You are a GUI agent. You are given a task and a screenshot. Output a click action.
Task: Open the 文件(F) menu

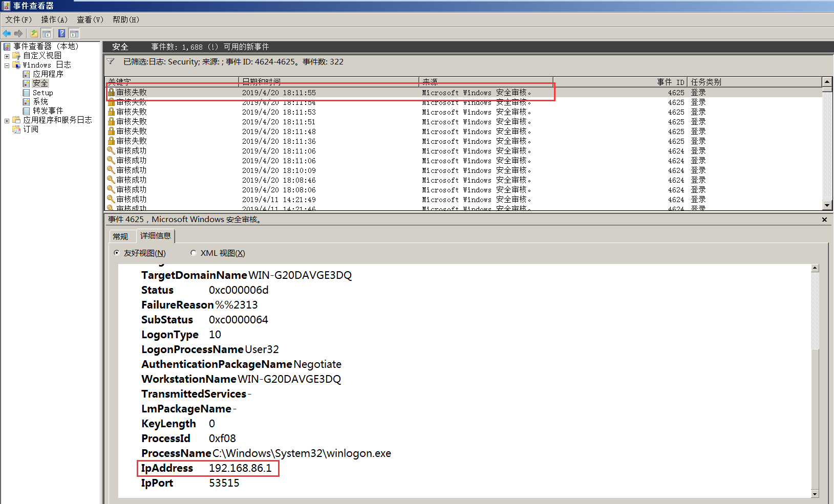(18, 19)
